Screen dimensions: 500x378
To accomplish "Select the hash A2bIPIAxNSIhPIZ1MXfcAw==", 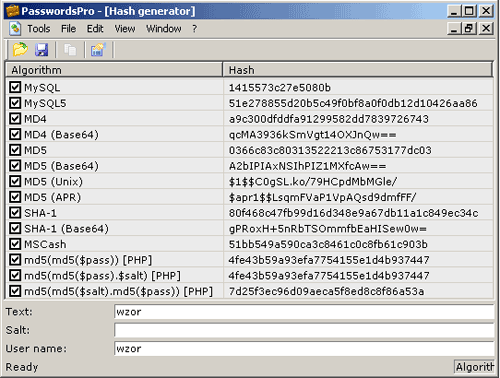I will coord(307,166).
